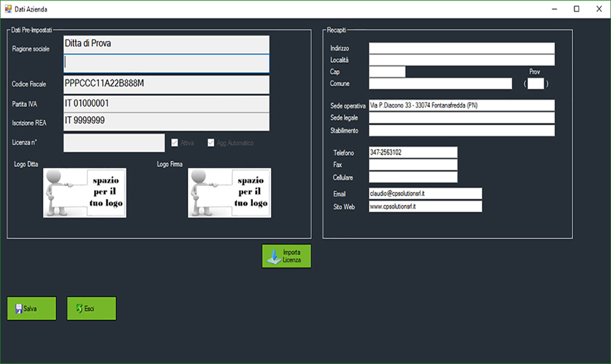Click the Prov field between parentheses
The width and height of the screenshot is (611, 364).
pos(535,84)
